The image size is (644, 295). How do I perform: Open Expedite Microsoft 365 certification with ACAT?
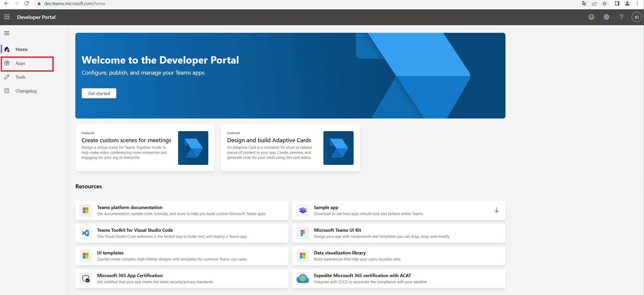coord(399,278)
